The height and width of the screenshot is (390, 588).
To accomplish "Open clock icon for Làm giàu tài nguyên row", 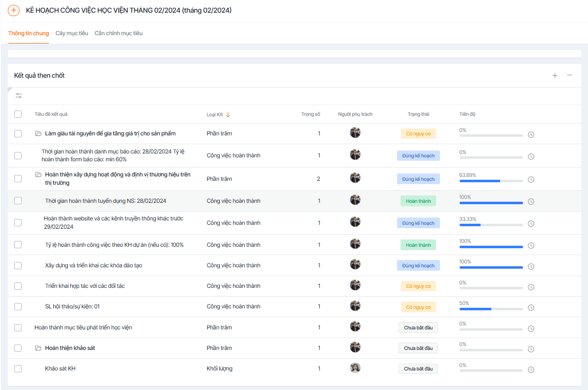I will [x=531, y=134].
